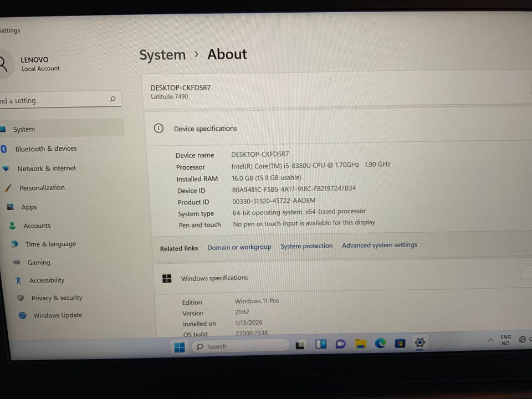Go to Network & internet settings
The width and height of the screenshot is (532, 399).
tap(47, 168)
